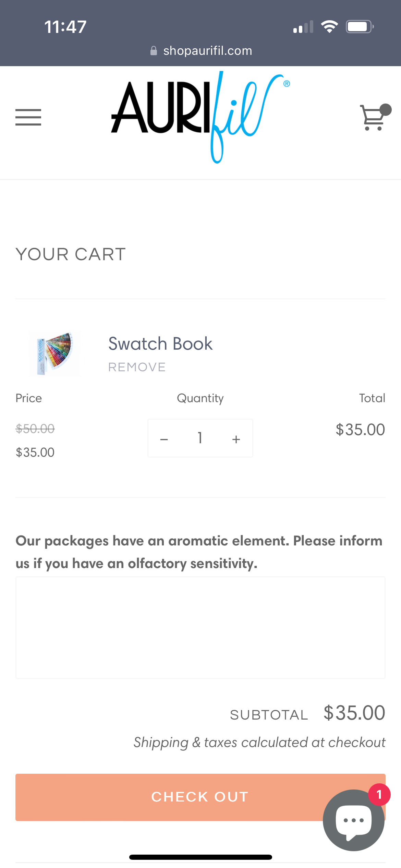The height and width of the screenshot is (868, 401).
Task: Tap the lock icon beside the URL
Action: click(154, 51)
